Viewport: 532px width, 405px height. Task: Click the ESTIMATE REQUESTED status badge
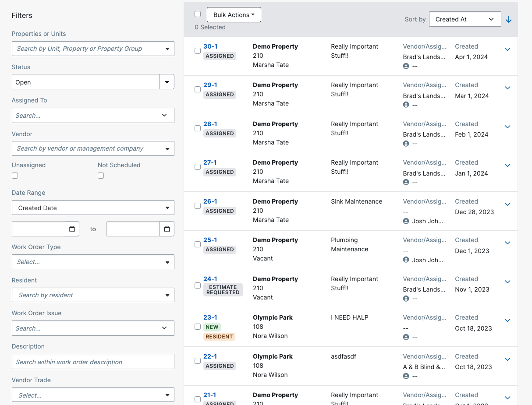coord(223,290)
